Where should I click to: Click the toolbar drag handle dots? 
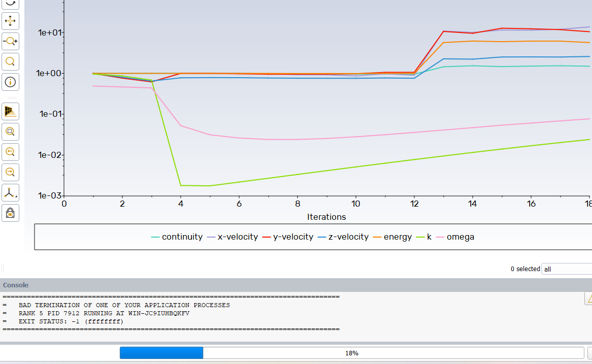tap(12, 98)
